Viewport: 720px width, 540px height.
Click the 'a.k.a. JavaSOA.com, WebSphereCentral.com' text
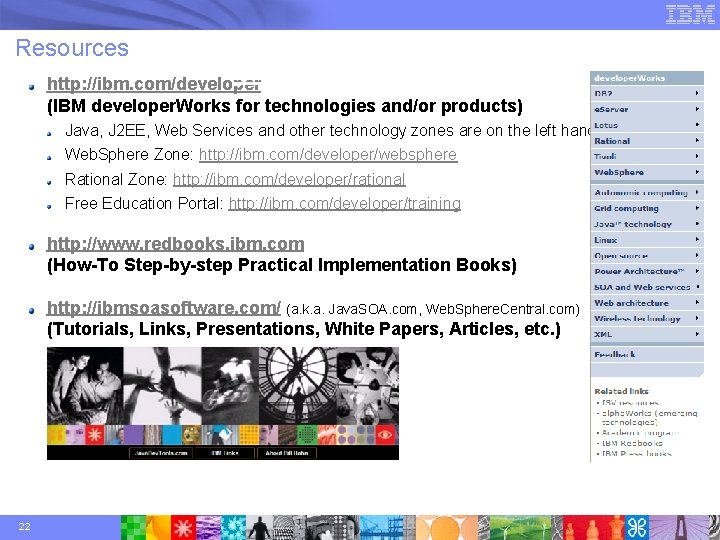[433, 309]
